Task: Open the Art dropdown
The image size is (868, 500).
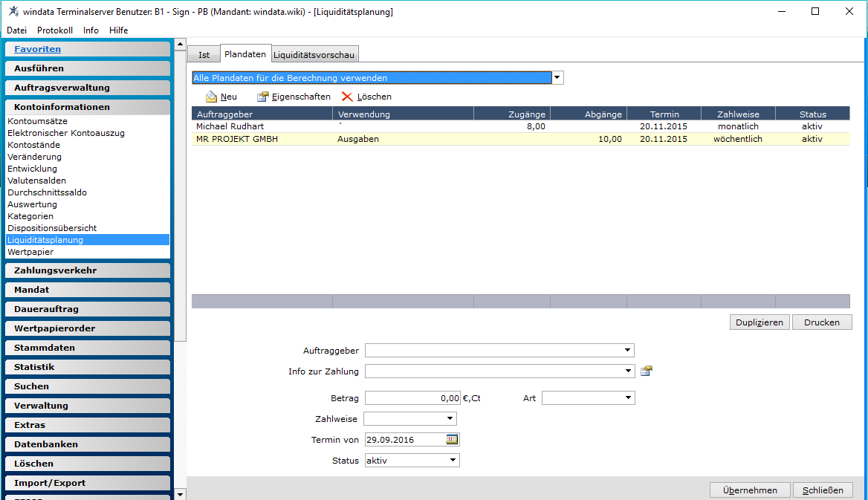Action: [628, 397]
